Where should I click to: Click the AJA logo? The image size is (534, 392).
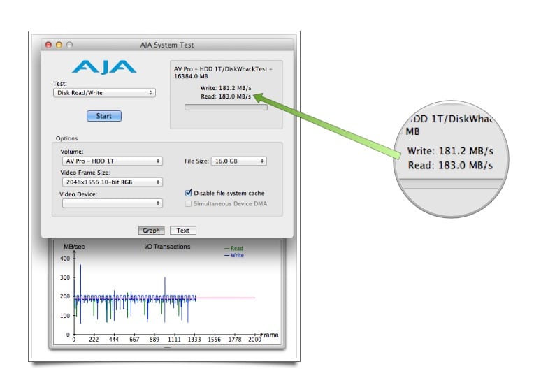click(x=104, y=67)
